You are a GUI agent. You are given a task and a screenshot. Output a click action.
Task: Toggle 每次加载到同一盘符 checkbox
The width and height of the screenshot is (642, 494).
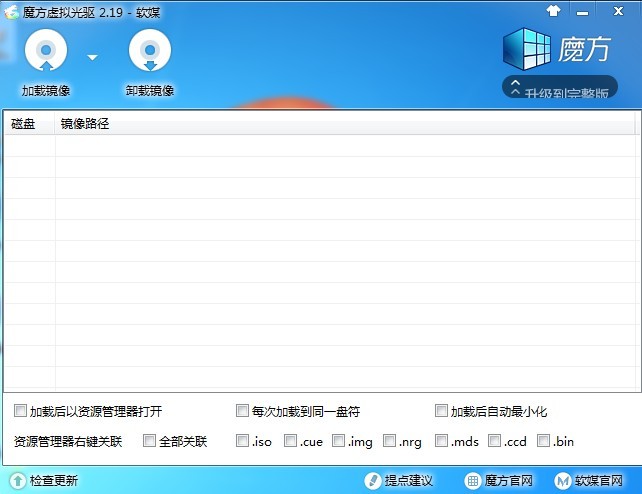pyautogui.click(x=242, y=411)
